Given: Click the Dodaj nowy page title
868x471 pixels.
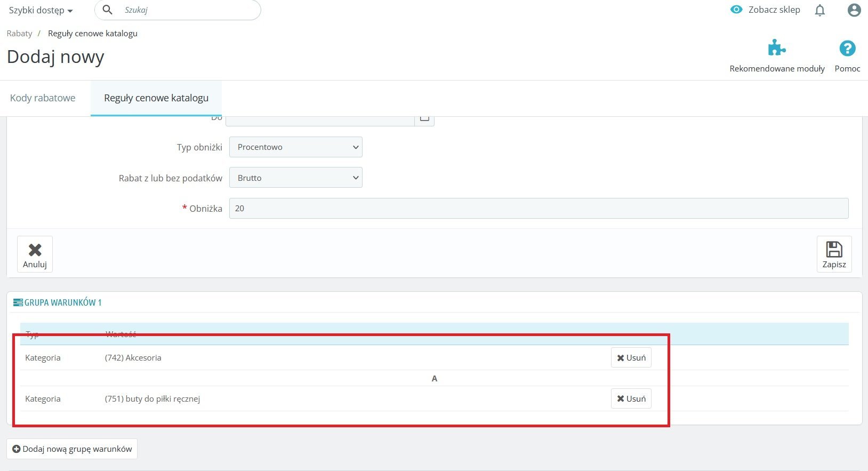Looking at the screenshot, I should [55, 57].
